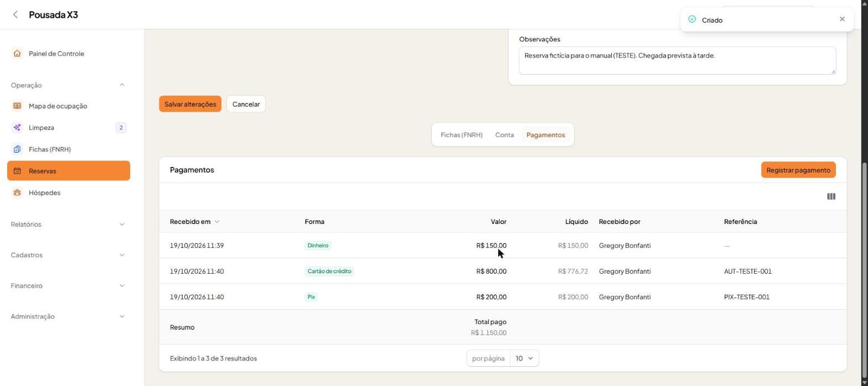Image resolution: width=868 pixels, height=386 pixels.
Task: Click the Forma column header
Action: click(x=314, y=222)
